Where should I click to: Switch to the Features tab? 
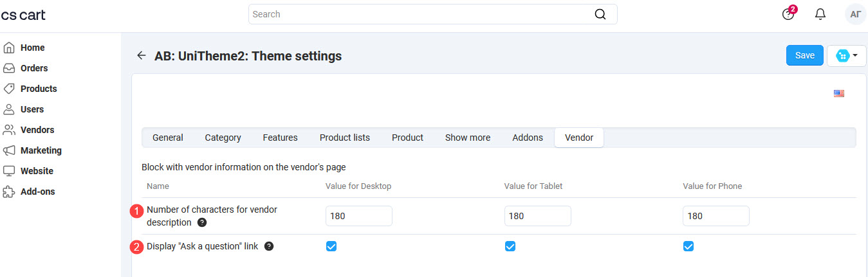[281, 138]
